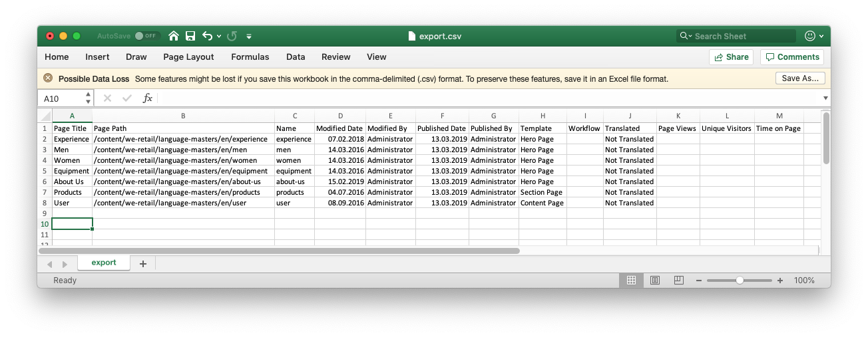Select the cell with date 08.09.2016
The width and height of the screenshot is (868, 337).
click(x=340, y=203)
